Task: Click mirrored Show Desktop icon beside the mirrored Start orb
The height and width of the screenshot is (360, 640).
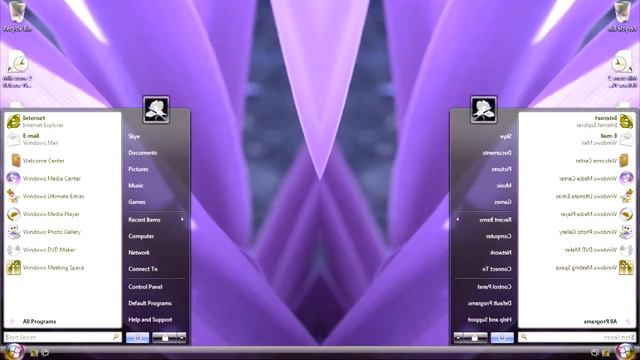Action: coord(606,352)
